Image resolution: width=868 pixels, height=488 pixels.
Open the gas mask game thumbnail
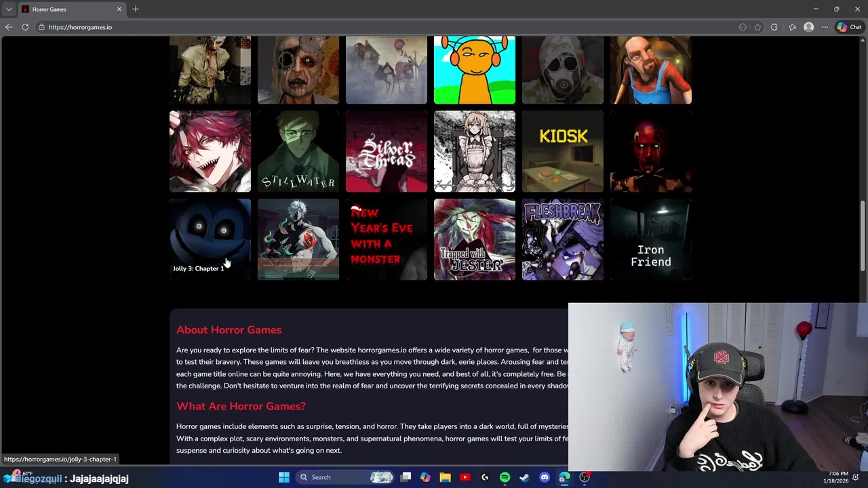(x=563, y=70)
